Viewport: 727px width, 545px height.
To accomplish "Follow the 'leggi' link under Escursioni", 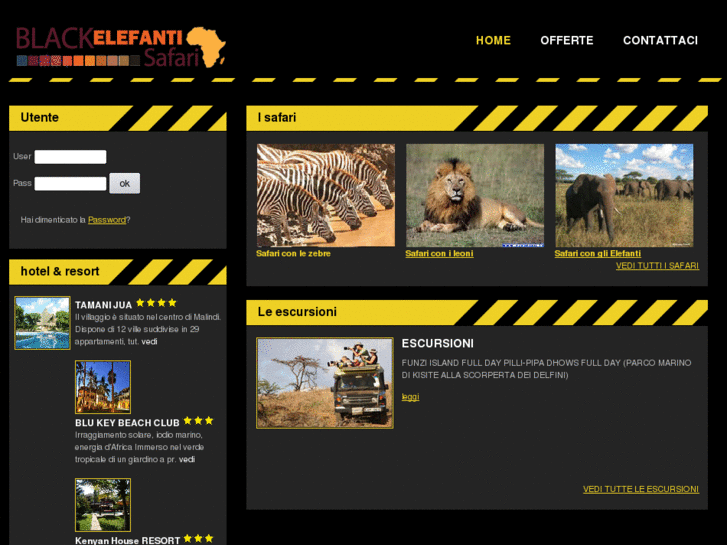I will point(410,397).
